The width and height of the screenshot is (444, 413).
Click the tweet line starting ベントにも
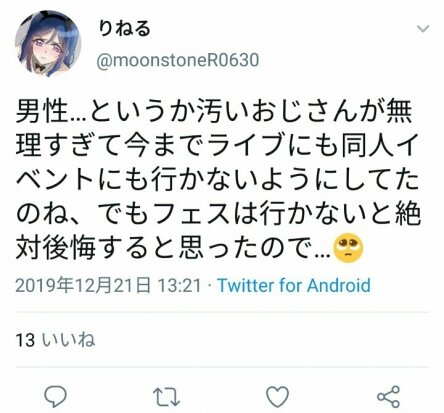[217, 179]
